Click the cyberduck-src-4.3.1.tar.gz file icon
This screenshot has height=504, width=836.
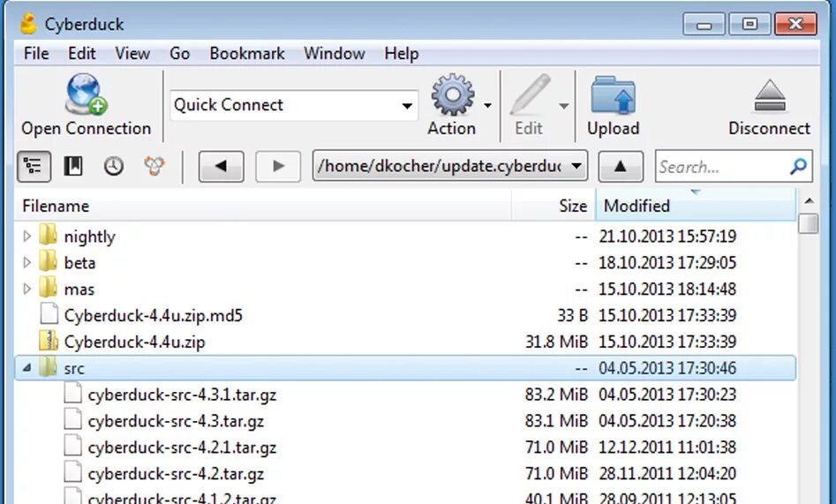point(72,393)
